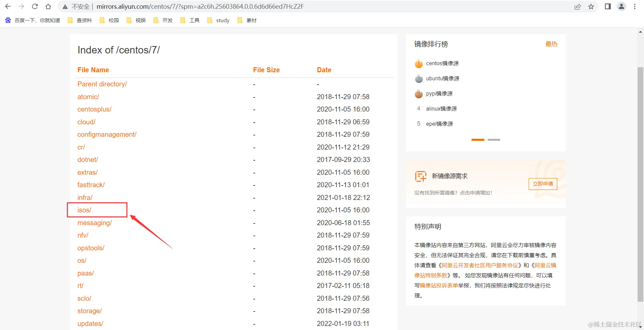644x330 pixels.
Task: Expand the 开发 bookmark folder
Action: click(162, 20)
